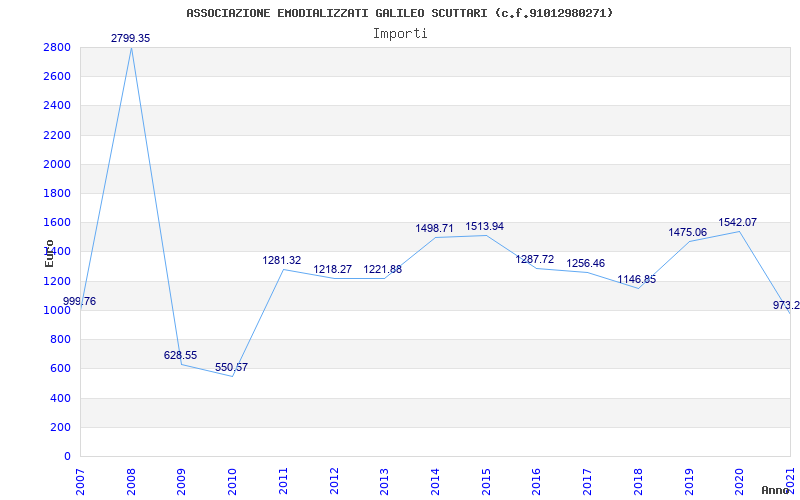Click the 1146.85 value label
The height and width of the screenshot is (500, 800).
pos(636,279)
